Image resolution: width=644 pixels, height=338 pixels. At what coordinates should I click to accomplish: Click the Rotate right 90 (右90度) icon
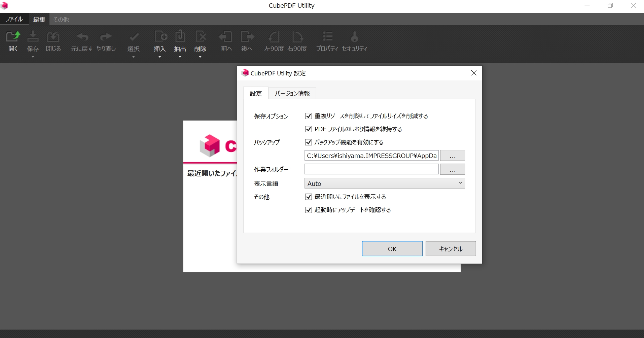[x=297, y=36]
